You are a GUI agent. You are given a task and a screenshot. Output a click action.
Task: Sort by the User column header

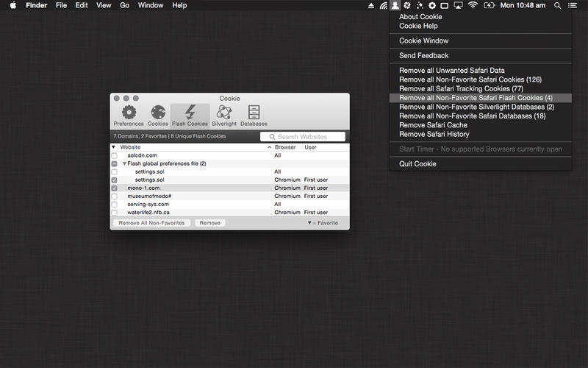[x=310, y=147]
